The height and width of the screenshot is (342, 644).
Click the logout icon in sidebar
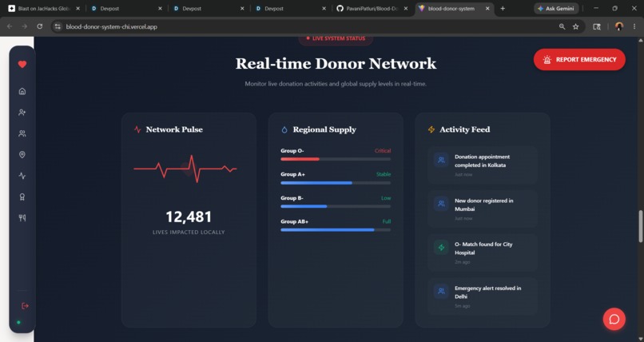point(25,306)
